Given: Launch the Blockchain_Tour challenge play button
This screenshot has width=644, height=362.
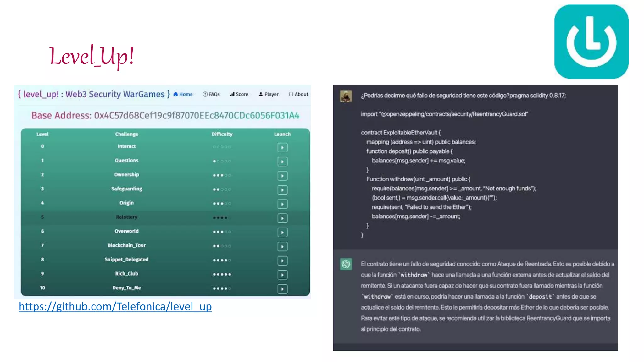Looking at the screenshot, I should pos(282,246).
